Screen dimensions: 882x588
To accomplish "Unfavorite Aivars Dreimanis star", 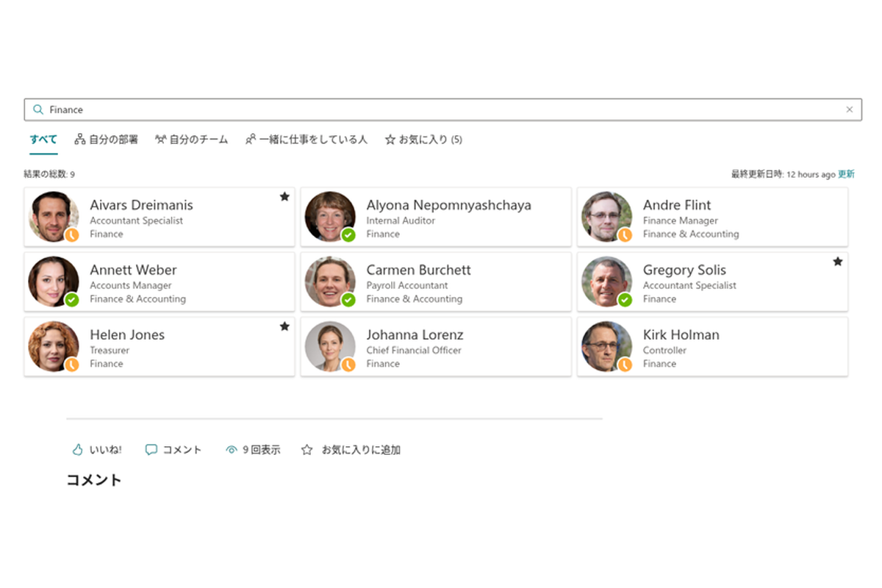I will (x=284, y=196).
